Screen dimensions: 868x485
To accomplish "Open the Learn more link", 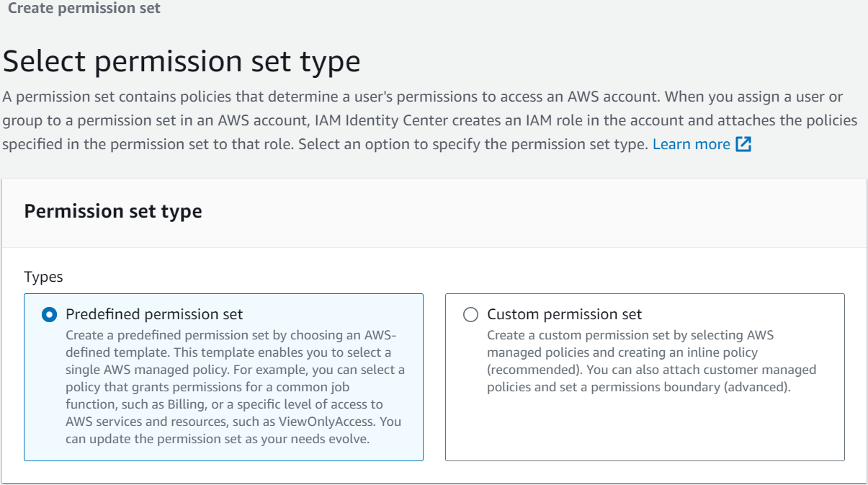I will point(691,144).
